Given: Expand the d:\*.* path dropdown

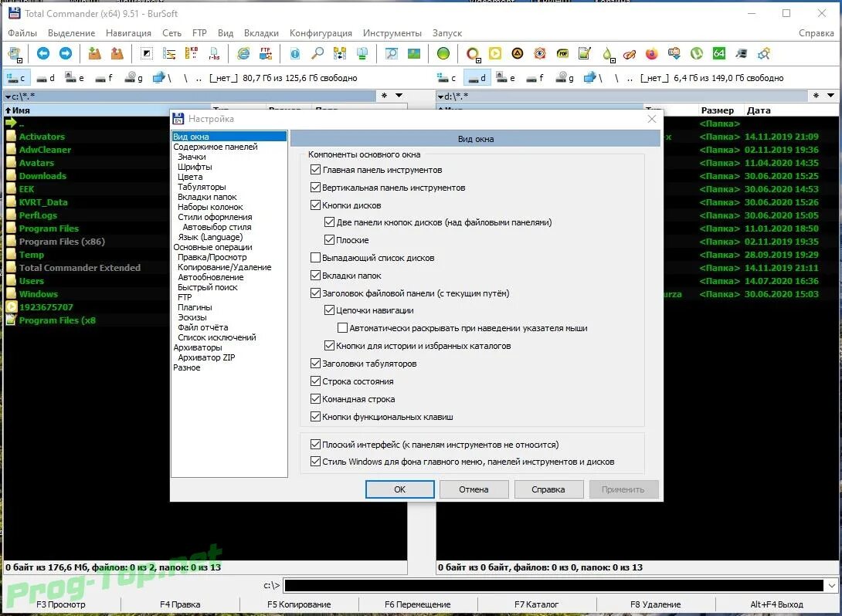Looking at the screenshot, I should coord(440,96).
